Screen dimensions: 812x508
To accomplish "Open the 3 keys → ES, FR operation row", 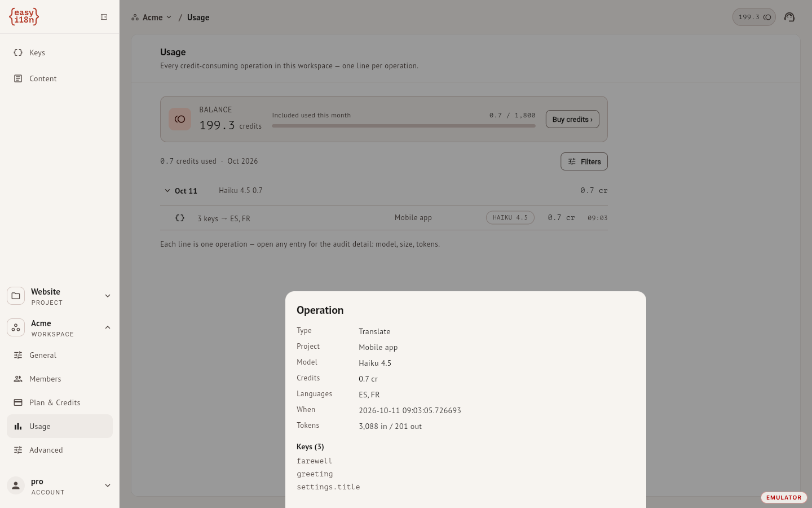I will coord(384,218).
